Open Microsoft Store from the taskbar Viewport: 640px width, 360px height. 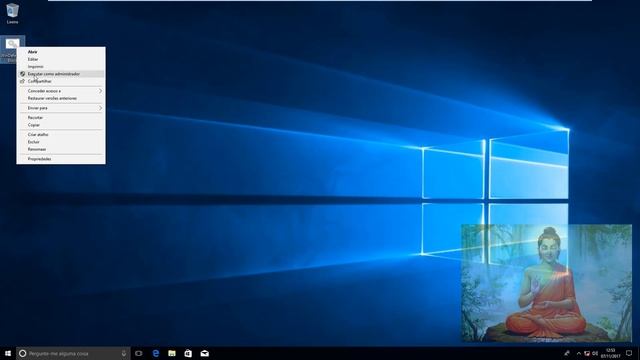click(188, 353)
